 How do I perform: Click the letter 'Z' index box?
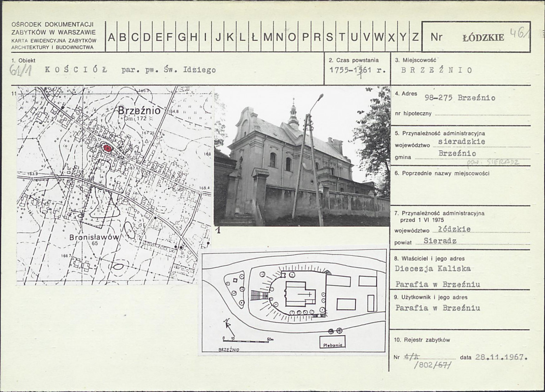tap(415, 37)
